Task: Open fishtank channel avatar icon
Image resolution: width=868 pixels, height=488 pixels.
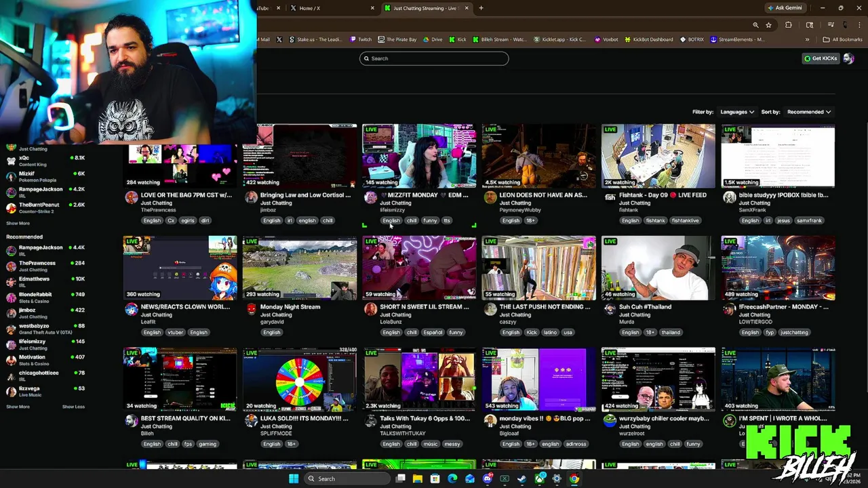Action: 610,197
